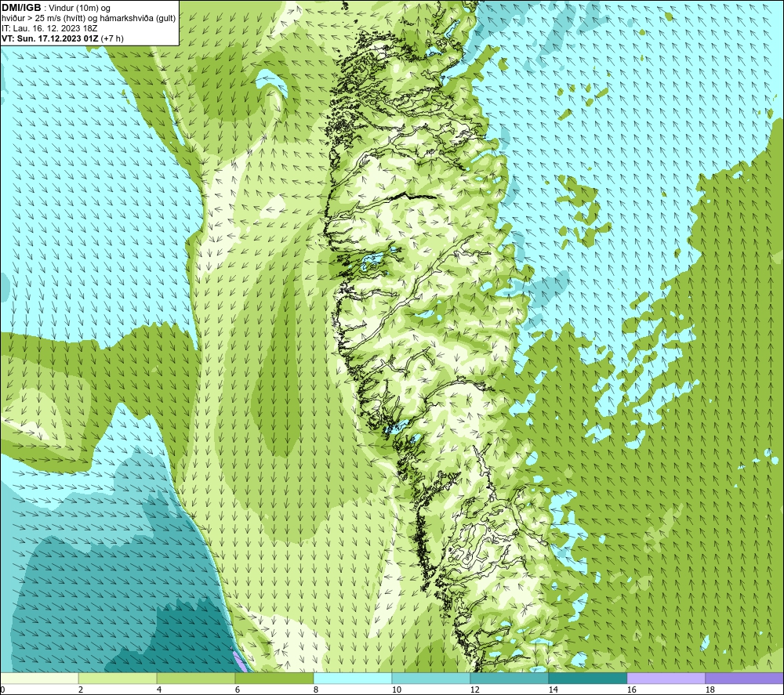
Task: Click the olive green 6–8 m/s legend swatch
Action: tap(274, 678)
